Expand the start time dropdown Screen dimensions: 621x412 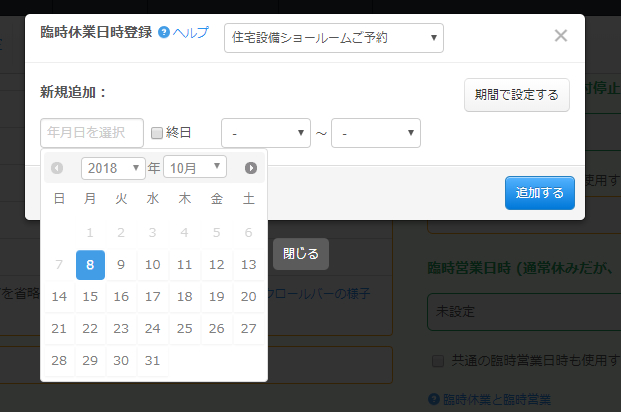click(266, 133)
